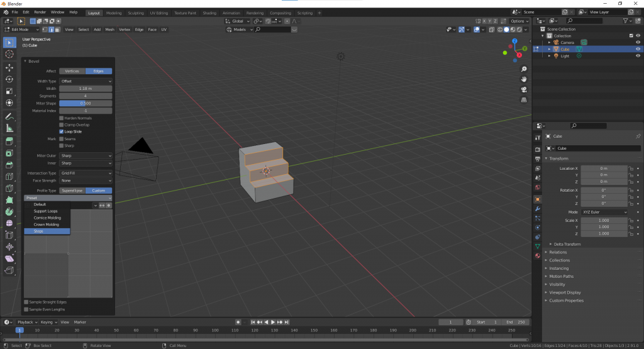Enable Mark Seams checkbox
The width and height of the screenshot is (644, 349).
point(62,139)
